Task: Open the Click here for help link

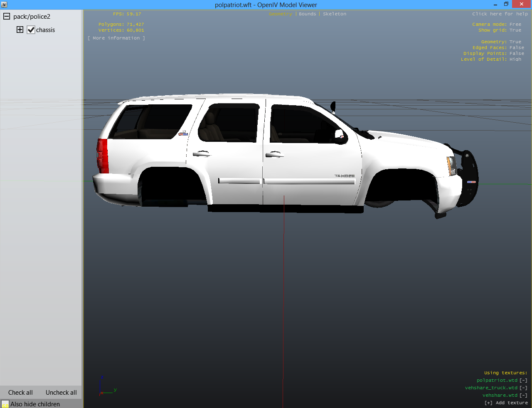Action: [500, 14]
